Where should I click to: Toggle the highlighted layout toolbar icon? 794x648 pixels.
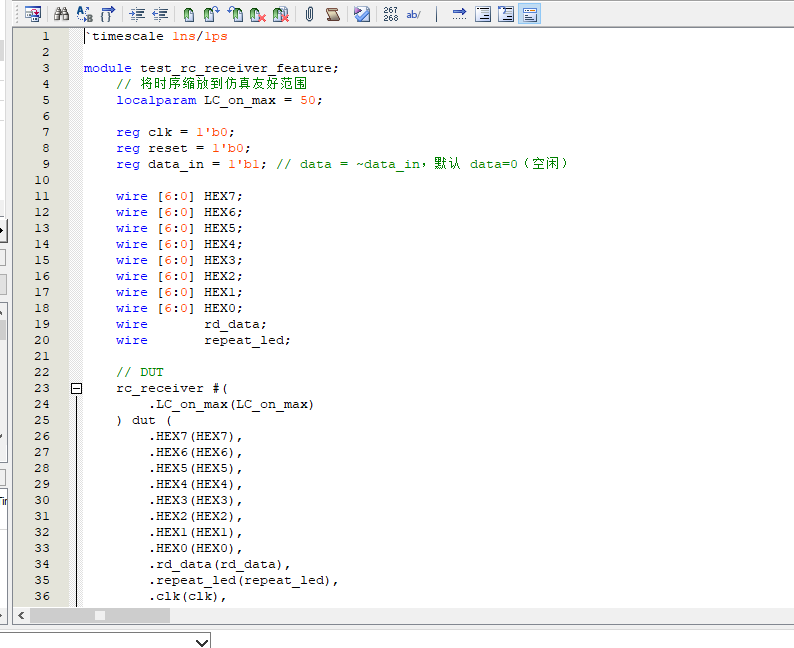tap(529, 14)
